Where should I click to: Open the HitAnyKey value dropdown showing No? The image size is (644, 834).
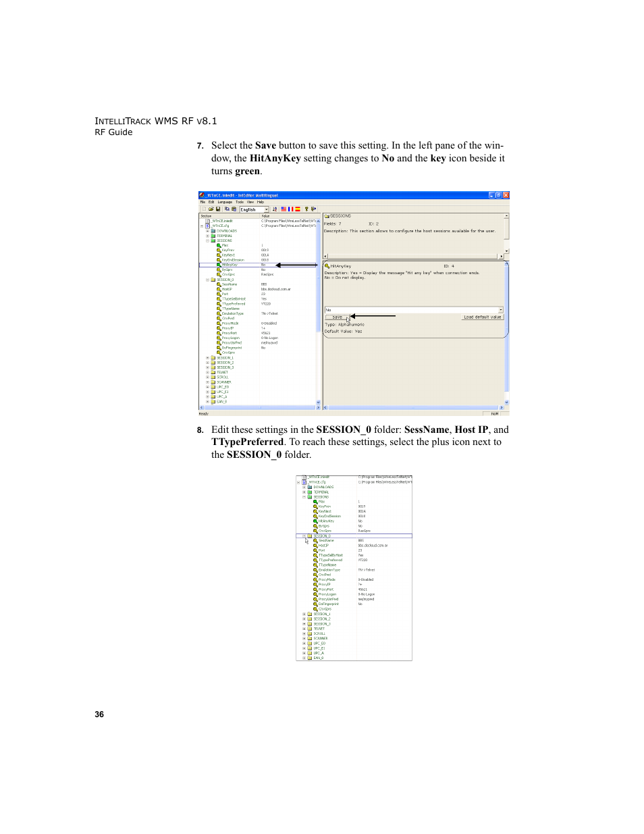pos(501,310)
